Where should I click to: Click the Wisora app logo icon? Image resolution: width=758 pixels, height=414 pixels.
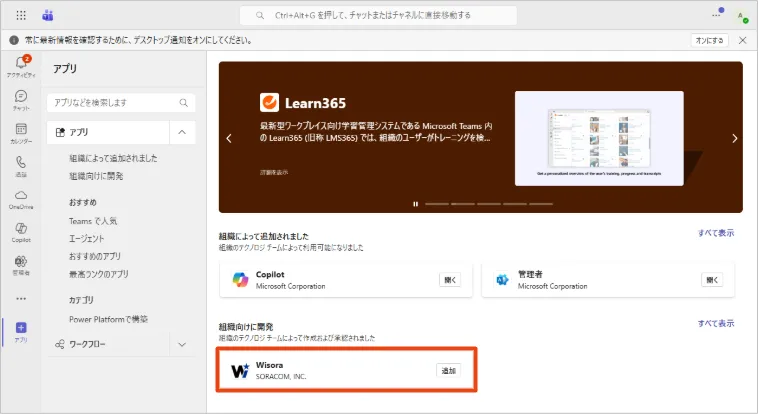[x=240, y=371]
